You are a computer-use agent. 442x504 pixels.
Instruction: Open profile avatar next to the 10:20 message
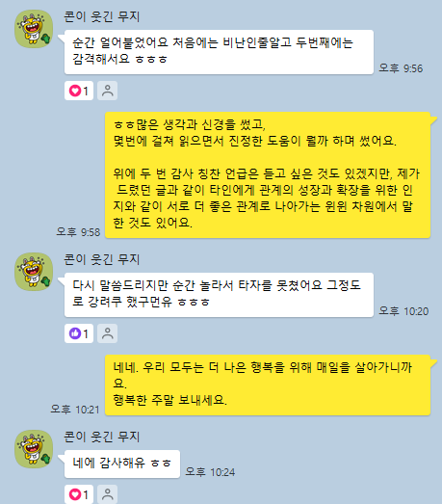coord(34,272)
